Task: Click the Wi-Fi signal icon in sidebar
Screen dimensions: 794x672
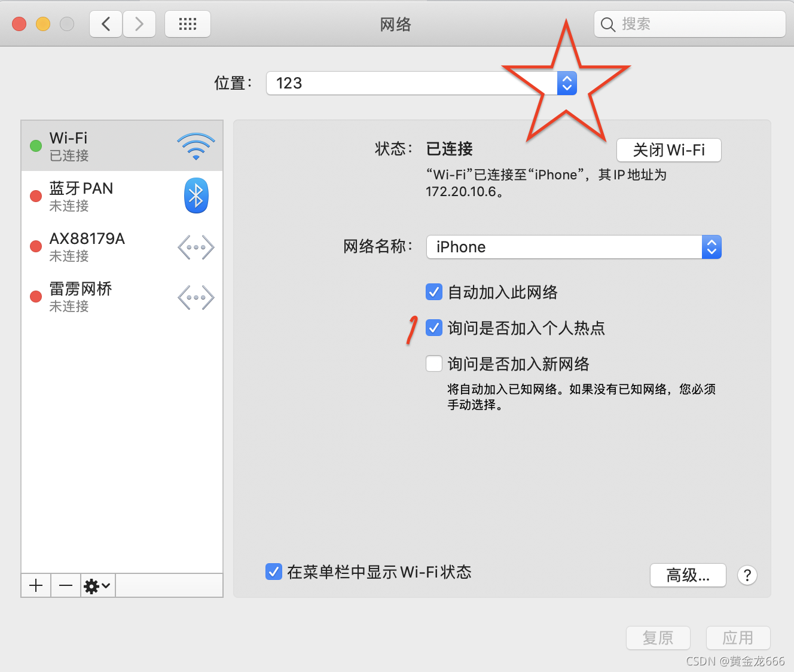Action: pyautogui.click(x=196, y=146)
